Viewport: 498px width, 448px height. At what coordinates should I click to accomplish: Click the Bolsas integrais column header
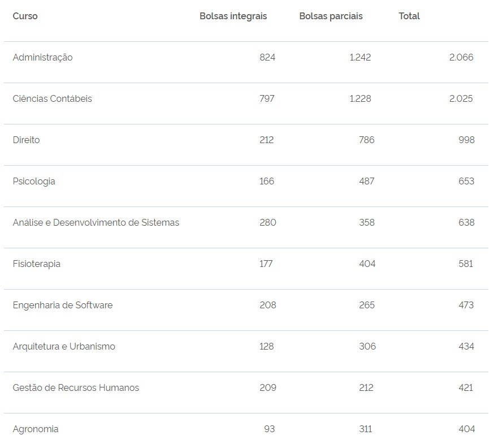[x=233, y=16]
